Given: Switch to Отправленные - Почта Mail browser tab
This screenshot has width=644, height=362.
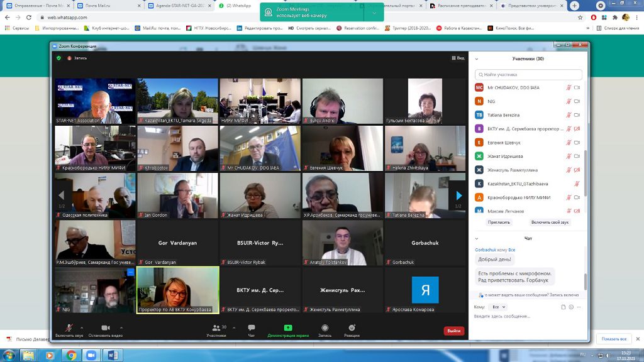Looking at the screenshot, I should pyautogui.click(x=38, y=6).
